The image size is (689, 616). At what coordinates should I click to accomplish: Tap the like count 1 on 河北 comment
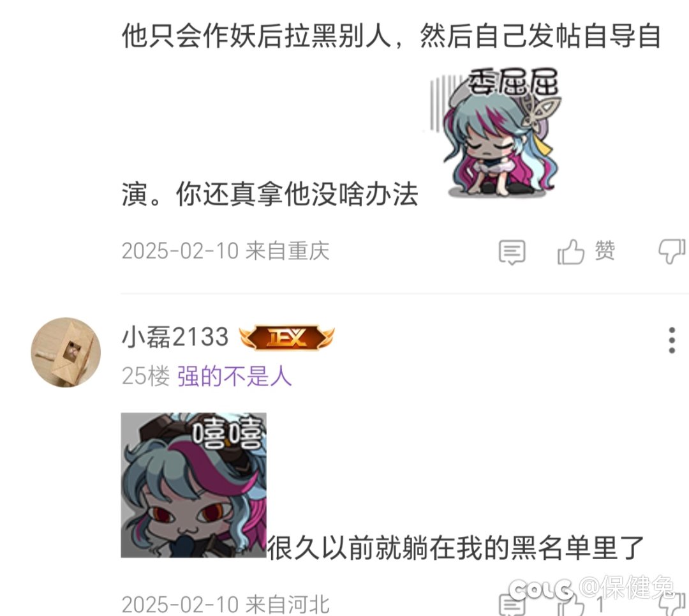tap(600, 605)
